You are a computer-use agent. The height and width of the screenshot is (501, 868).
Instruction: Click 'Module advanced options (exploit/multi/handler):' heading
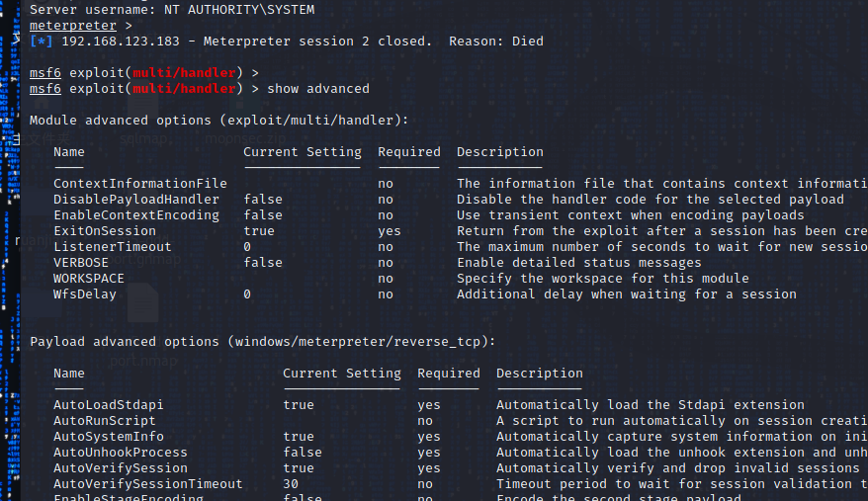(x=219, y=121)
